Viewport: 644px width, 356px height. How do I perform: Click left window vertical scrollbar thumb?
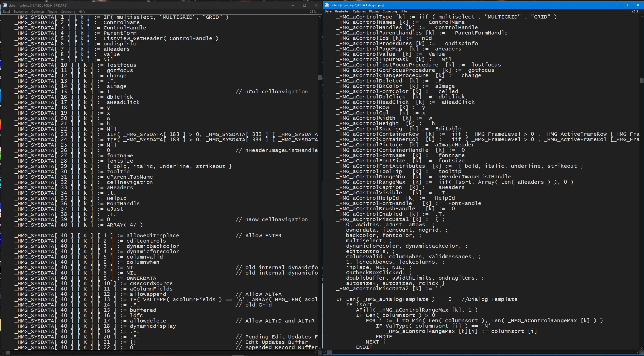coord(320,78)
